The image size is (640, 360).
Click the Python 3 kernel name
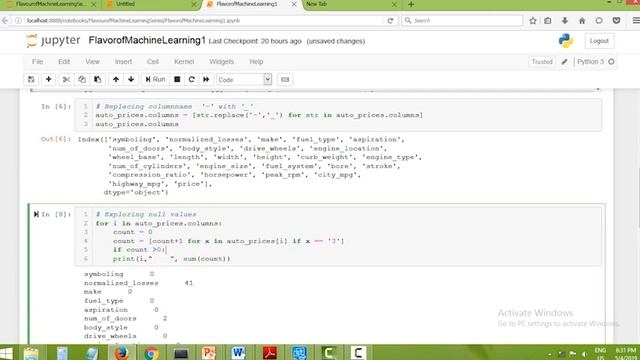[x=590, y=62]
